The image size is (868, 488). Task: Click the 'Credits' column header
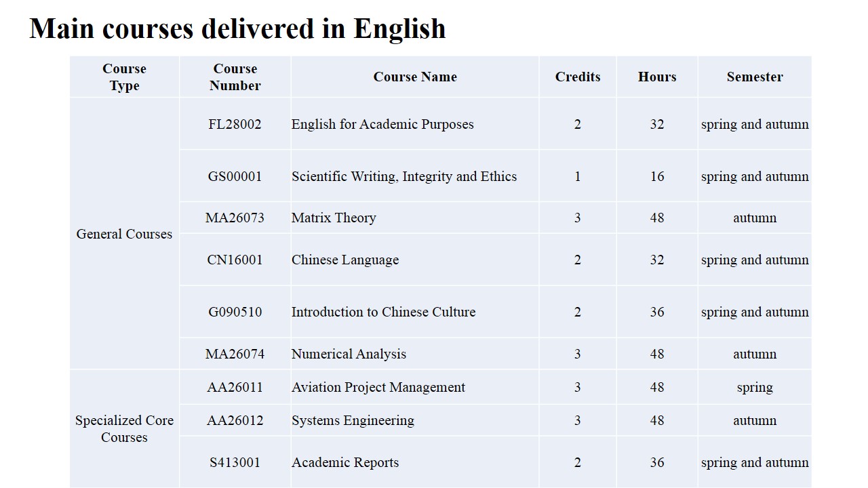coord(578,77)
